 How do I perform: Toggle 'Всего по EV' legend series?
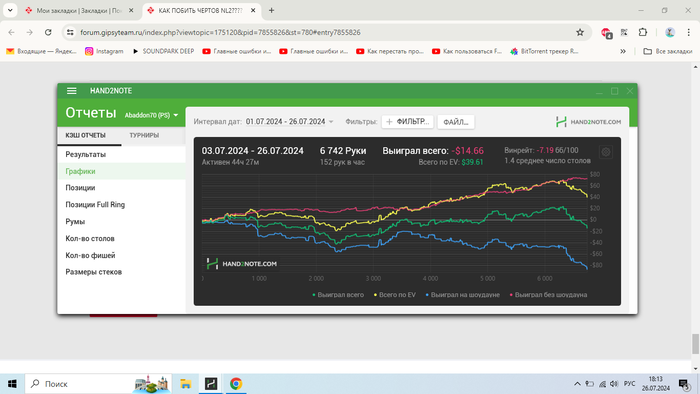tap(395, 295)
